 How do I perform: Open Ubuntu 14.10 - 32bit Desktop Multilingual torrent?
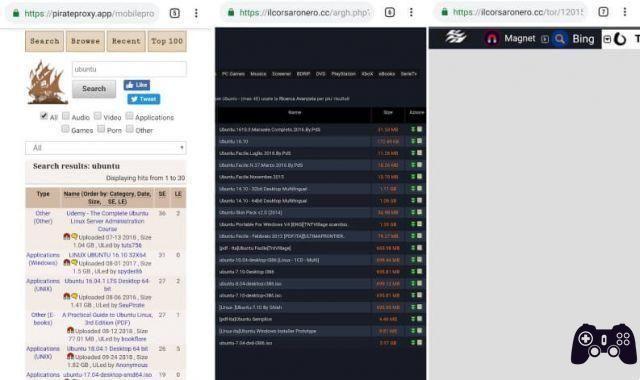pyautogui.click(x=263, y=189)
